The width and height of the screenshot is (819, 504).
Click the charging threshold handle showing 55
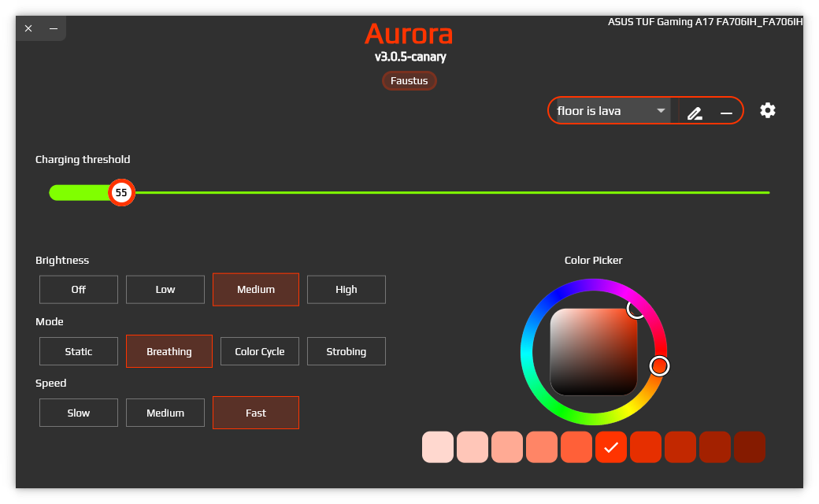tap(121, 193)
